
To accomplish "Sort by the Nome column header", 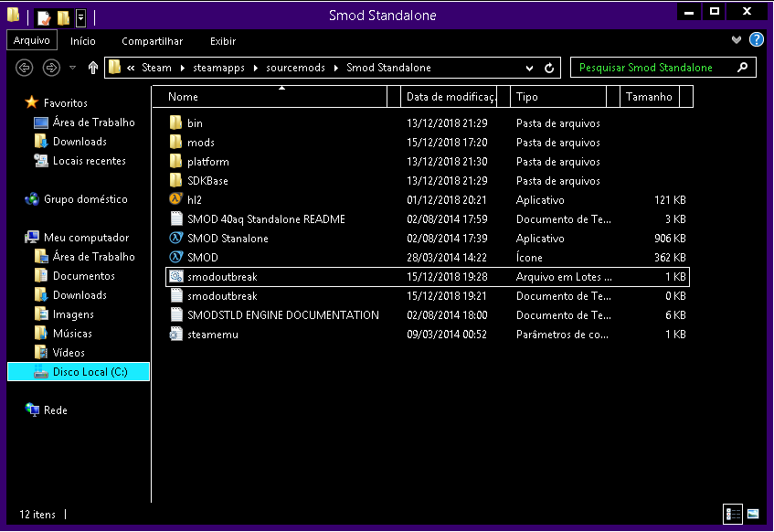I will [x=270, y=96].
